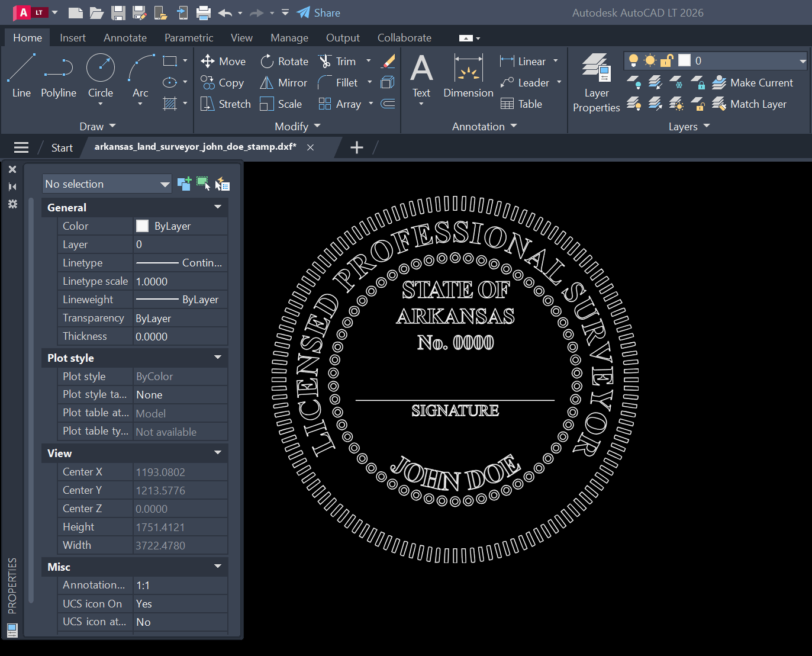Screen dimensions: 812x656
Task: Click the Quick Select icon in Properties
Action: tap(222, 184)
